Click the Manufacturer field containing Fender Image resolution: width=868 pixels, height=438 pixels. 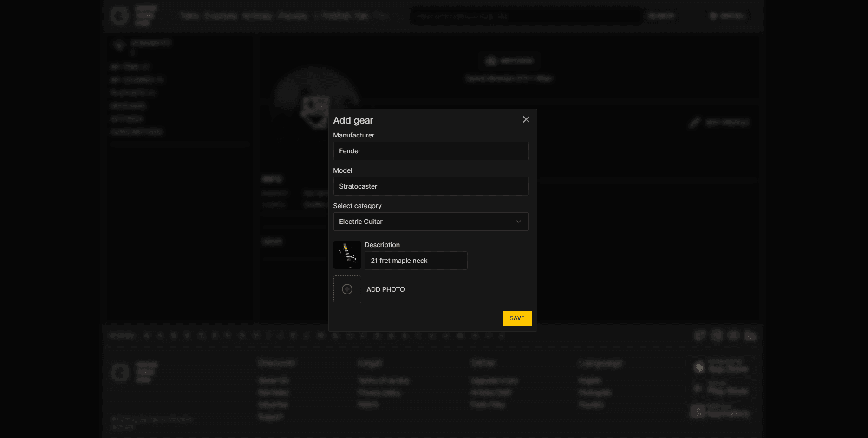click(431, 151)
